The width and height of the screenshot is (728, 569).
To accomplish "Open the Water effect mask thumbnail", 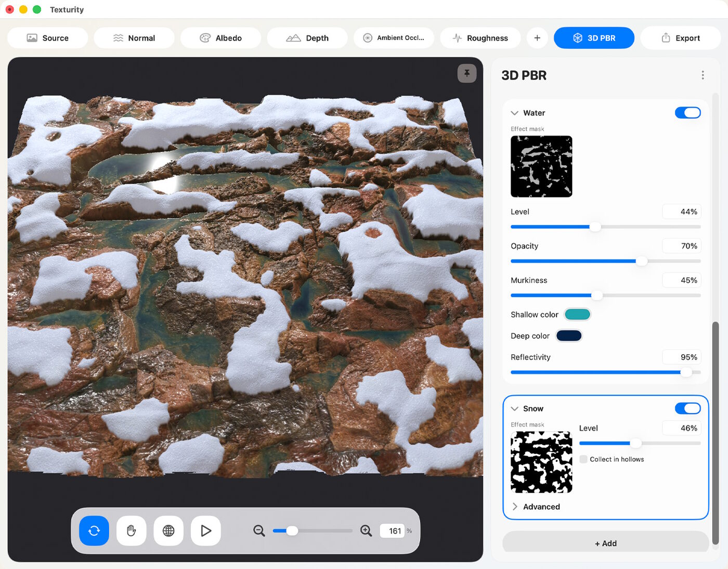I will pyautogui.click(x=541, y=166).
